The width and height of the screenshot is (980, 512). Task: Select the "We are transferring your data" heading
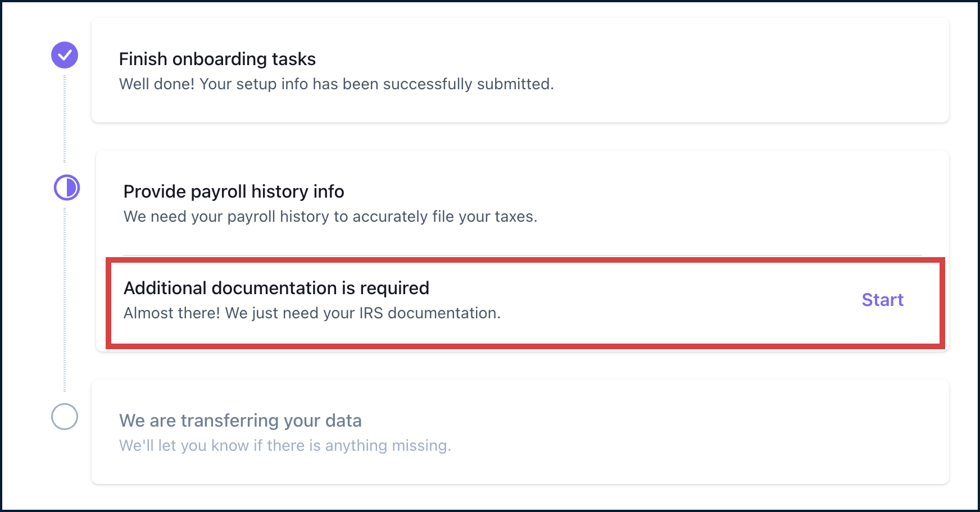(241, 420)
